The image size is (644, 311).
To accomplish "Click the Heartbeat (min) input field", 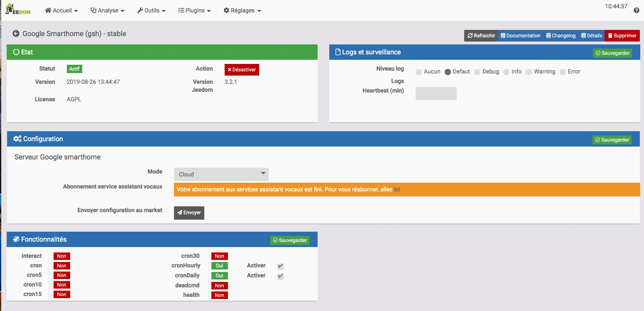I will [436, 93].
